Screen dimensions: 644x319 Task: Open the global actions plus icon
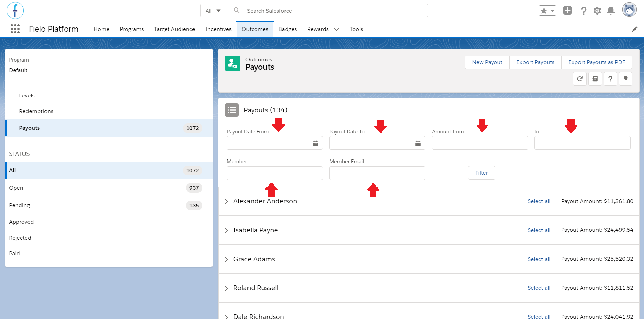(x=567, y=11)
